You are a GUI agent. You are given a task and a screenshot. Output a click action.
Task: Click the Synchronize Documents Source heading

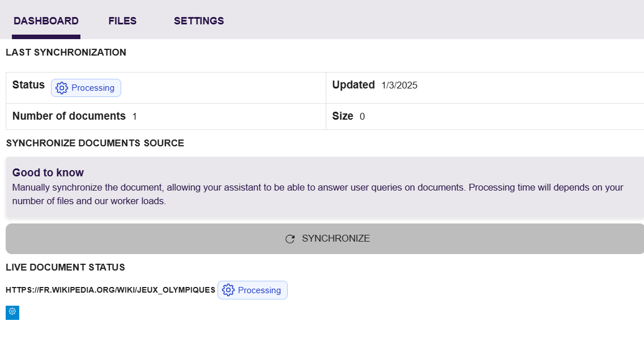[95, 143]
